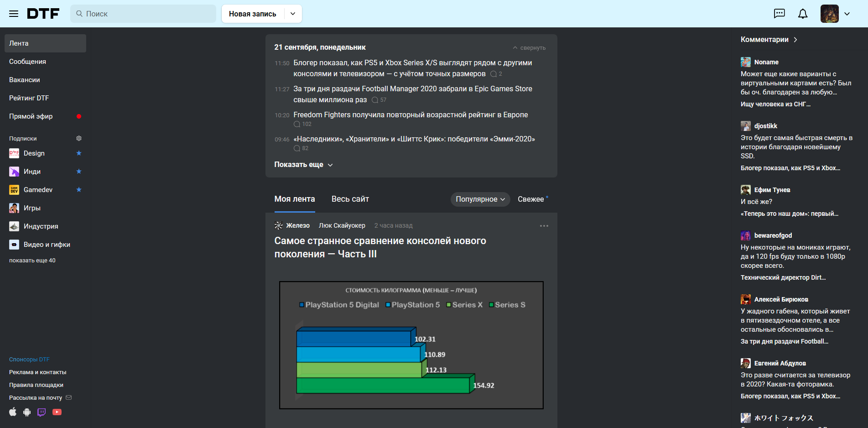Open djostikk's profile avatar
Screen dimensions: 868x428
coord(746,126)
